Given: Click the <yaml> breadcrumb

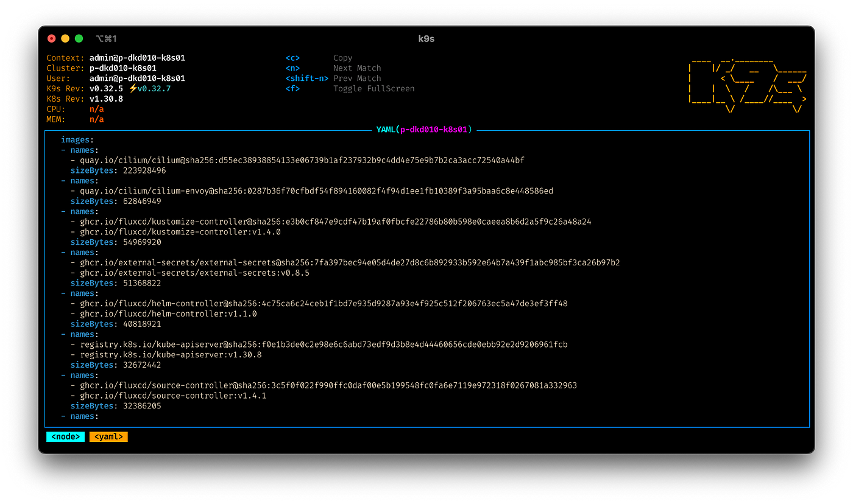Looking at the screenshot, I should pyautogui.click(x=108, y=436).
